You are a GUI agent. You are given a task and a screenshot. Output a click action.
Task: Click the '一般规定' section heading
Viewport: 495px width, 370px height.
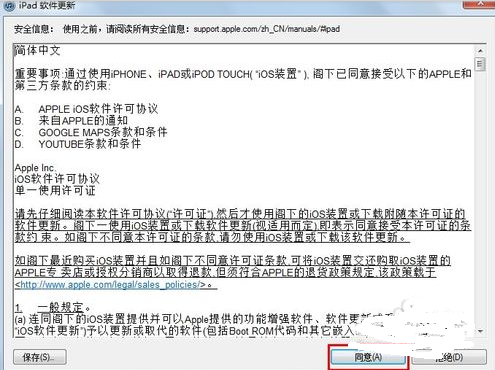tap(61, 307)
